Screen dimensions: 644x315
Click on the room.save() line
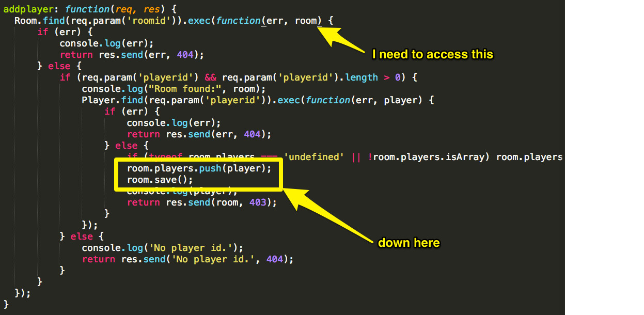[160, 180]
